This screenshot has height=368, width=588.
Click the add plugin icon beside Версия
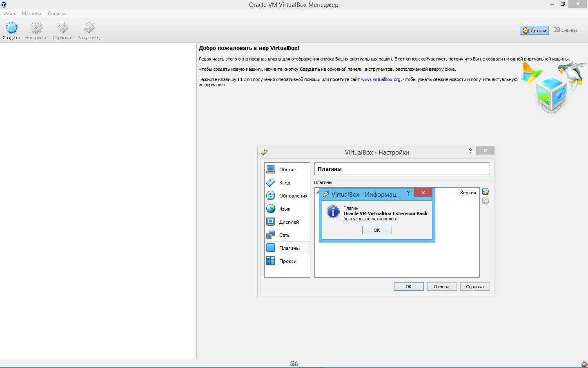tap(486, 192)
